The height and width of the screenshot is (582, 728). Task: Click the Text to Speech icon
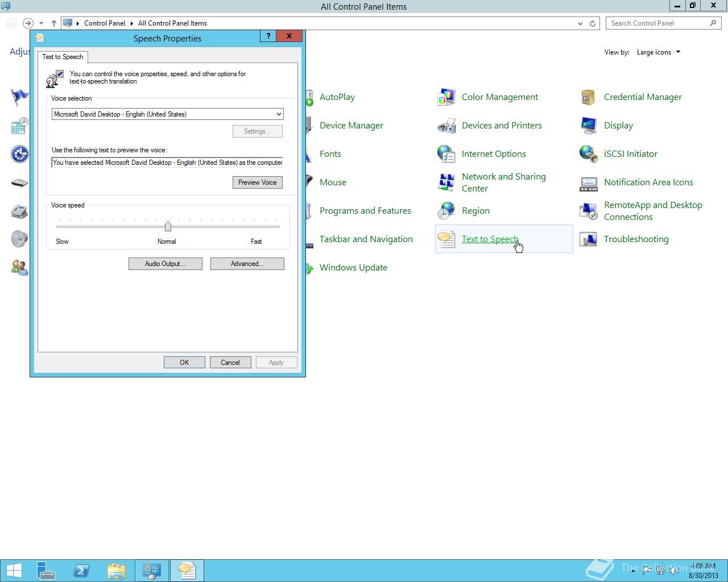tap(446, 239)
